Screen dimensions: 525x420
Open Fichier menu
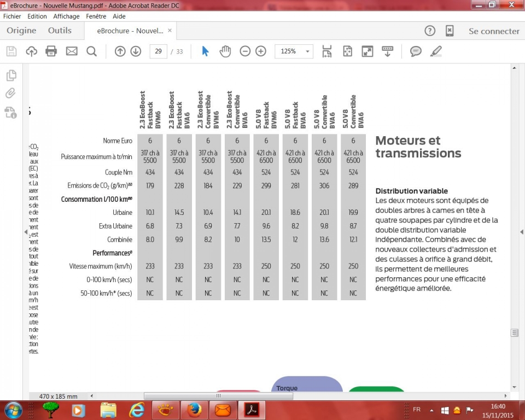pos(12,16)
